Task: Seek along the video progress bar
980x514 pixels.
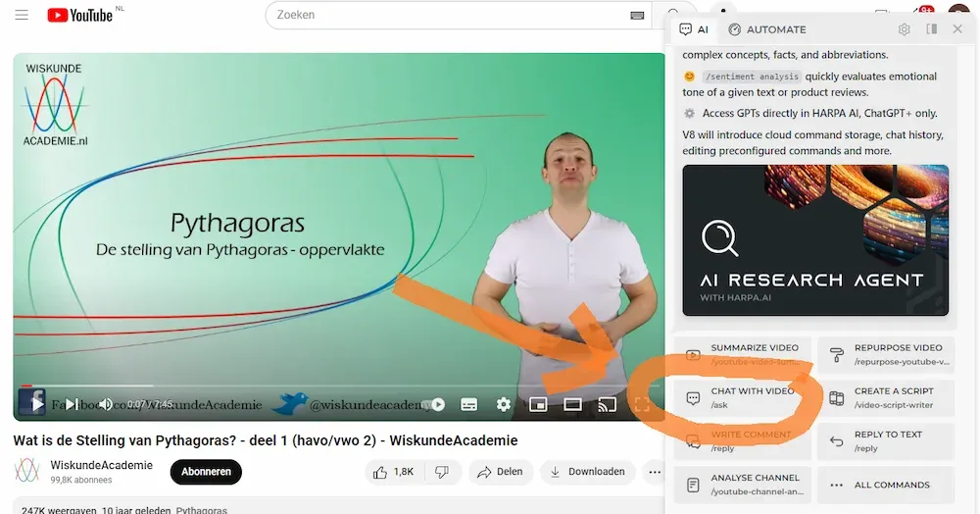Action: [x=339, y=385]
